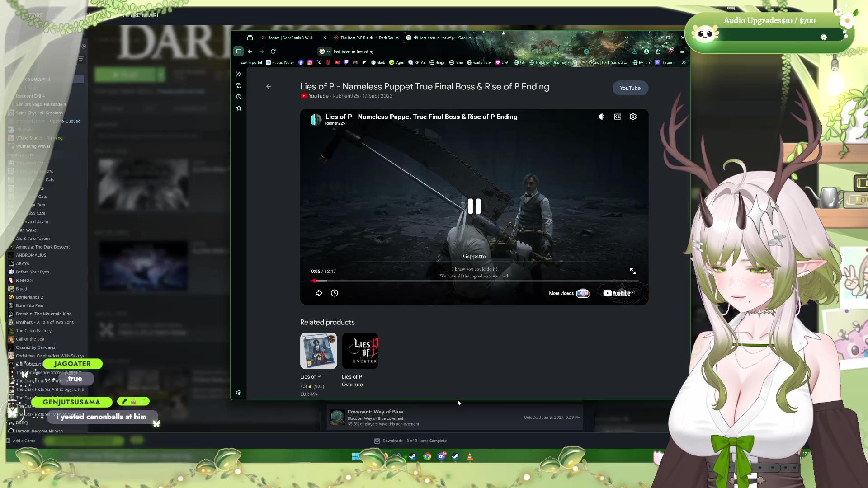Select Wuthering Waves in Steam library

pyautogui.click(x=33, y=146)
